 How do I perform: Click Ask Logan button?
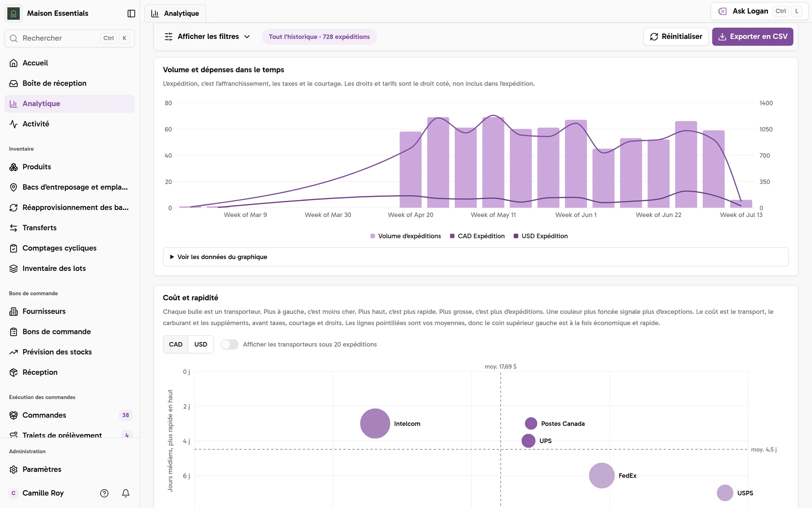pos(759,11)
